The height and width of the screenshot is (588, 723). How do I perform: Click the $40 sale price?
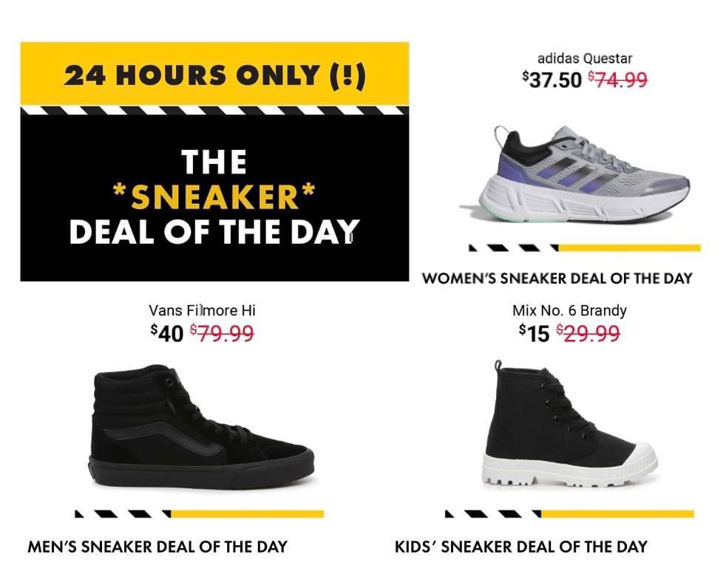[167, 334]
